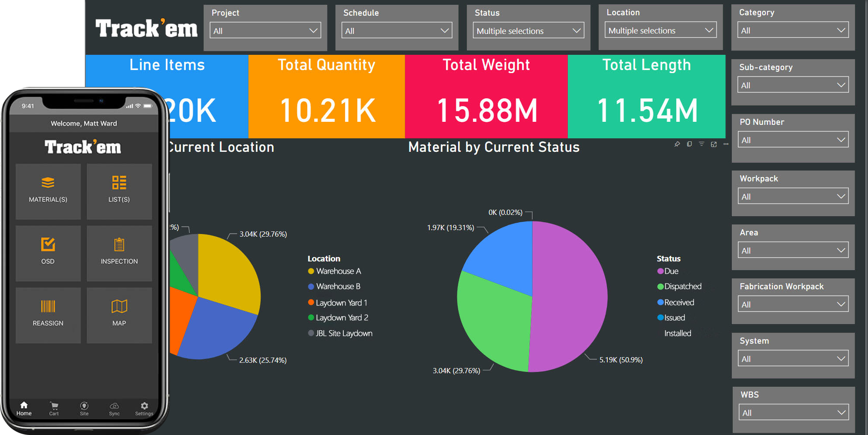The height and width of the screenshot is (435, 868).
Task: Tap Home icon in phone bottom bar
Action: click(24, 409)
